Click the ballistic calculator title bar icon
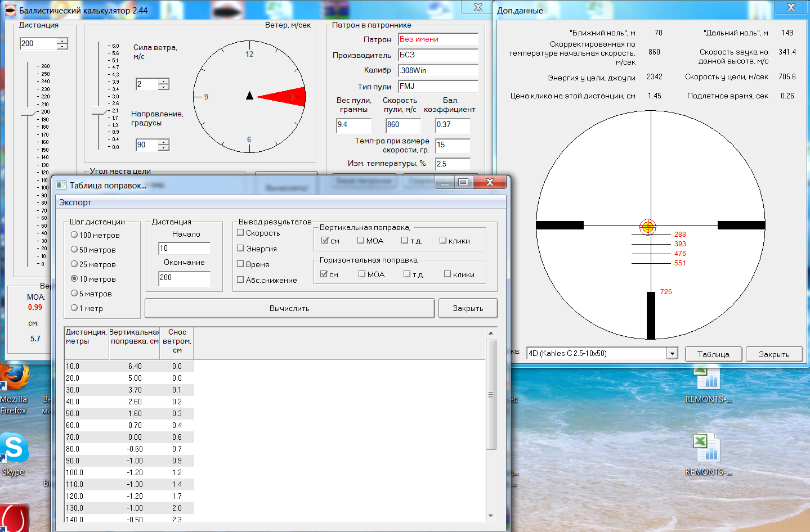810x532 pixels. pos(11,10)
